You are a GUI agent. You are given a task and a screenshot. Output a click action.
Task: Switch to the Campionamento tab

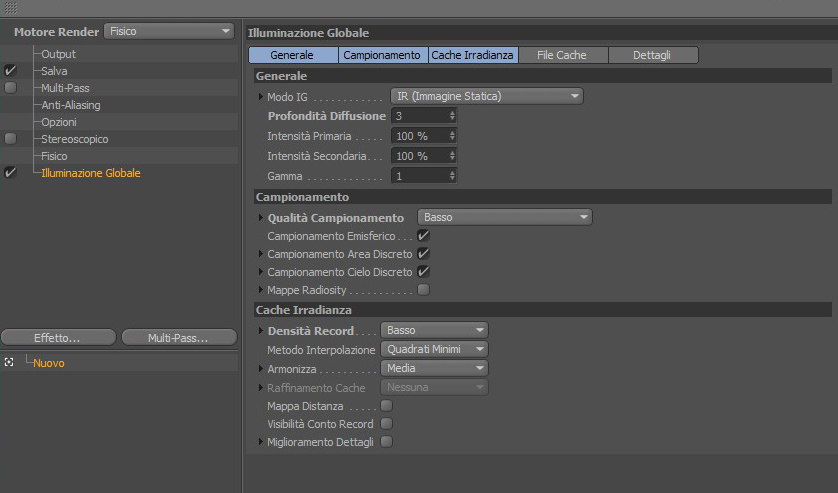click(x=382, y=55)
